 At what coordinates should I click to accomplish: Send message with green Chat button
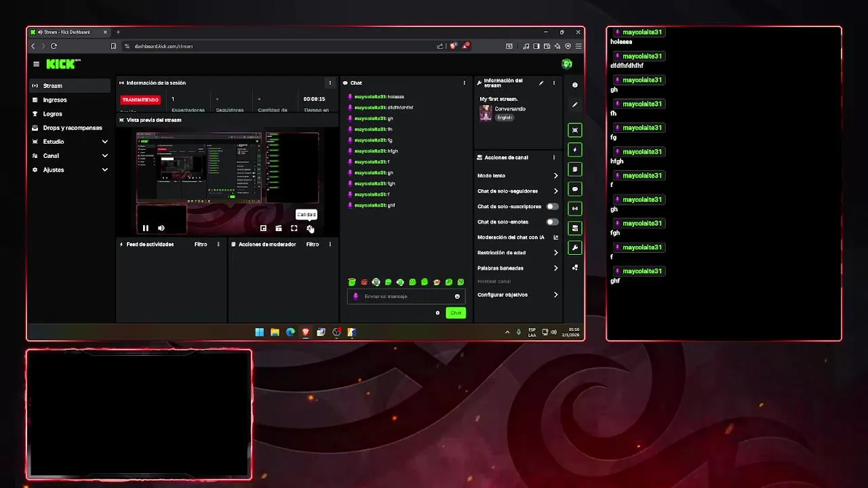(x=456, y=313)
